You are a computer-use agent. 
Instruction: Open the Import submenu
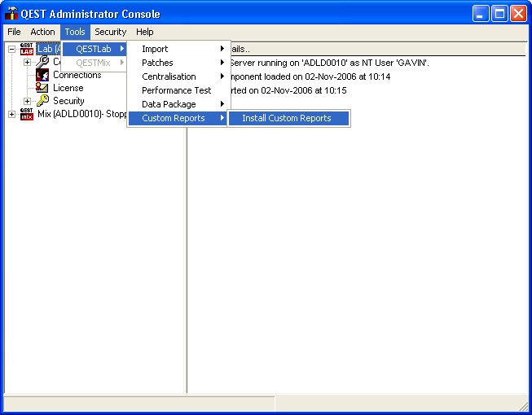tap(155, 49)
